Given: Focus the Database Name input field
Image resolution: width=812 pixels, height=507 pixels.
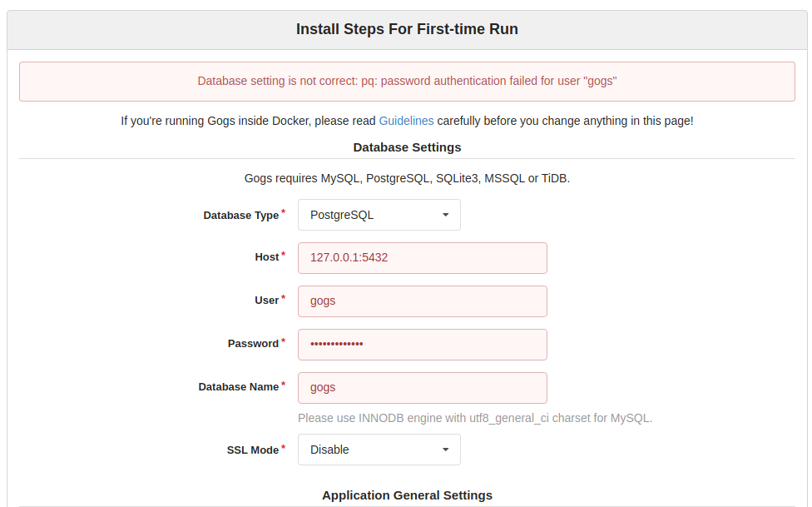Looking at the screenshot, I should point(422,388).
